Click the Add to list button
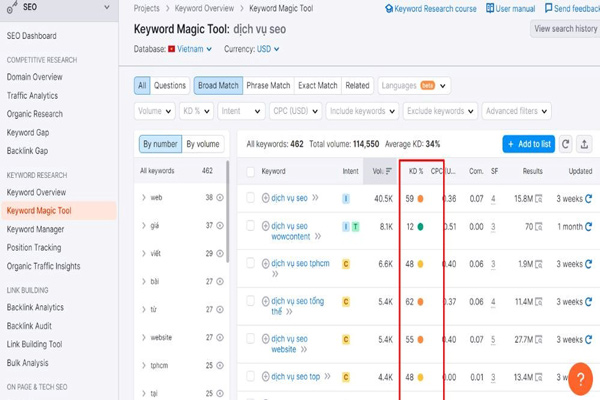The width and height of the screenshot is (600, 400). 528,144
